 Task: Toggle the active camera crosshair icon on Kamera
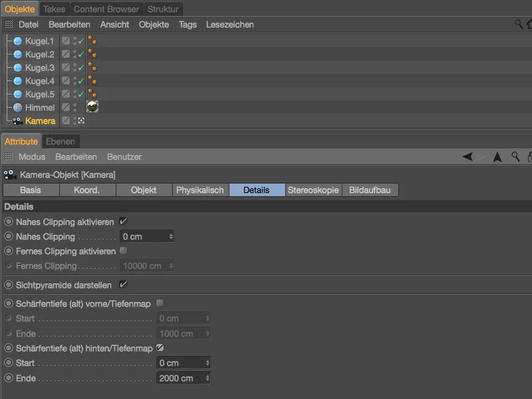(81, 120)
